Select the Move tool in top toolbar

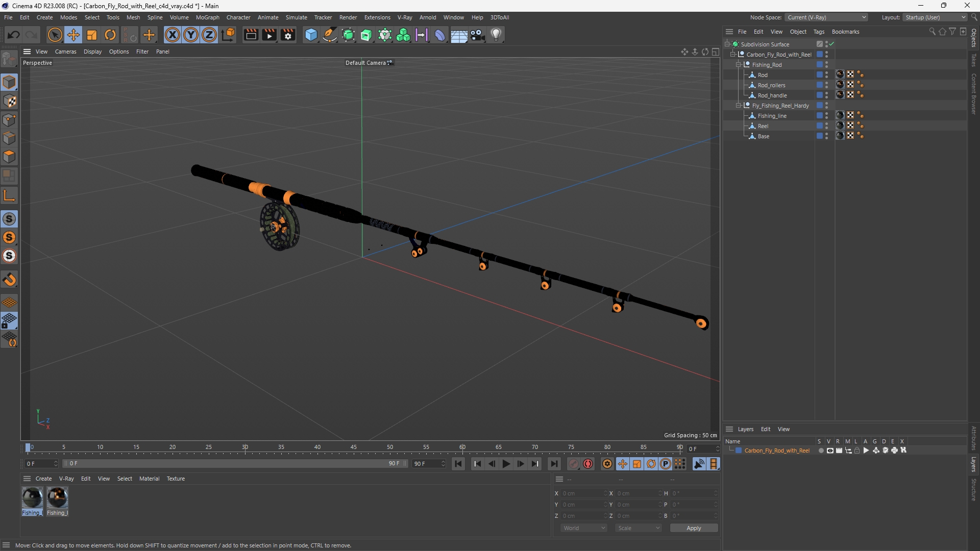click(73, 35)
